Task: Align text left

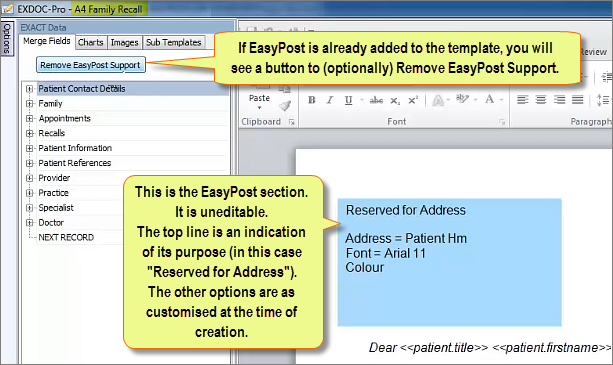Action: pyautogui.click(x=522, y=100)
